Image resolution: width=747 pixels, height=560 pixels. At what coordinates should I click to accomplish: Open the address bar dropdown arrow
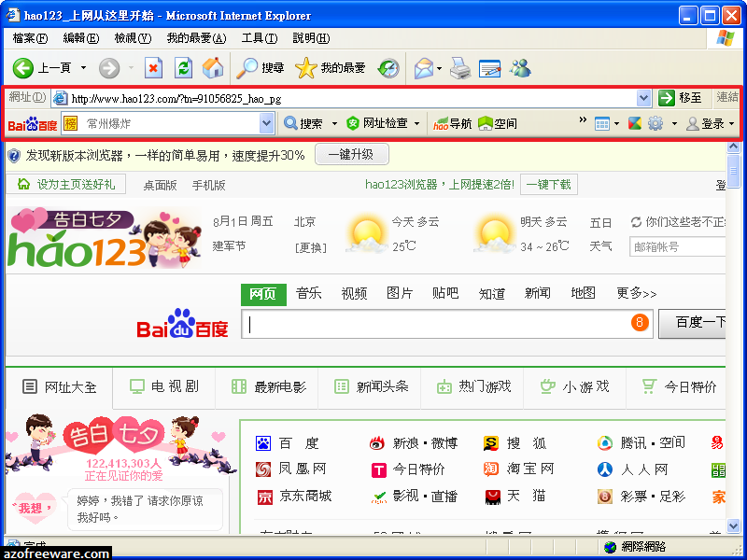click(643, 98)
